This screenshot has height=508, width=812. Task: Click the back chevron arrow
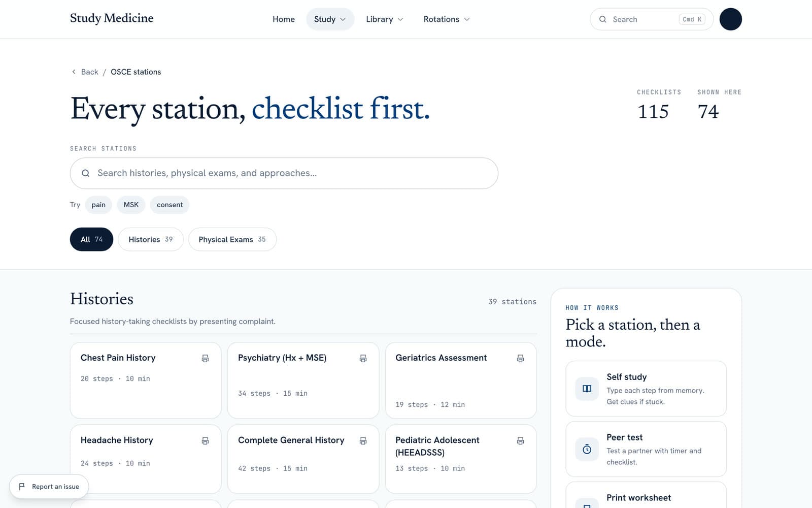click(x=74, y=72)
